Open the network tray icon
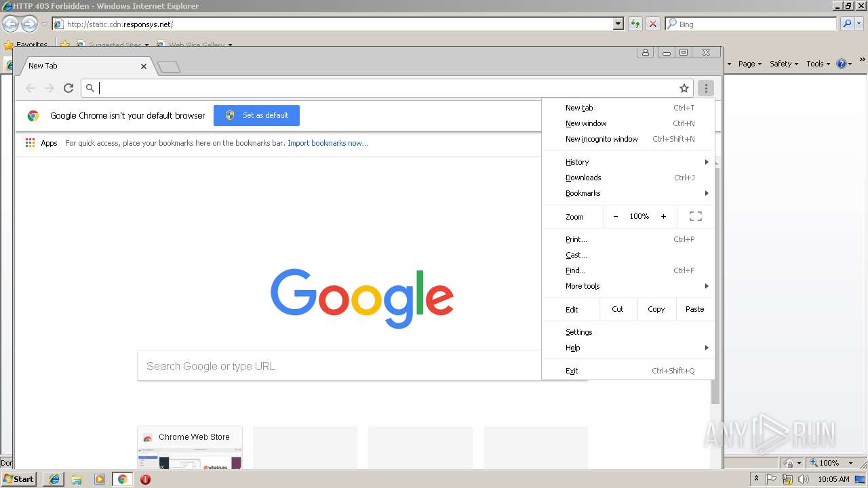This screenshot has height=488, width=868. (x=787, y=479)
